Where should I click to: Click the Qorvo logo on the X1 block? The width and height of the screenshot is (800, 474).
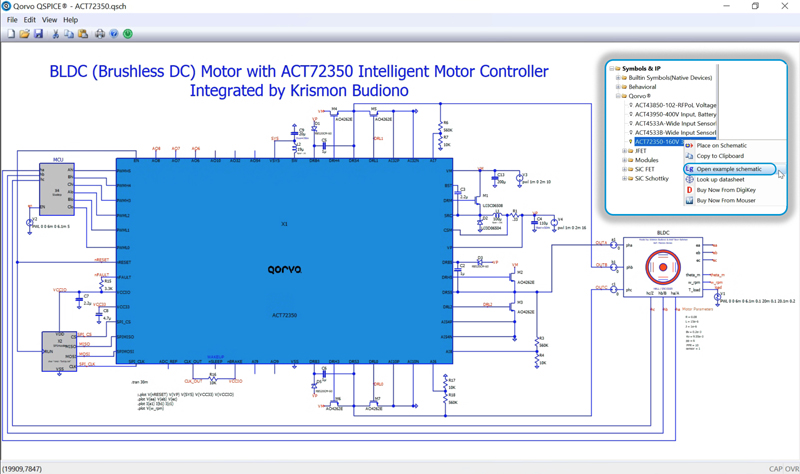click(x=285, y=269)
